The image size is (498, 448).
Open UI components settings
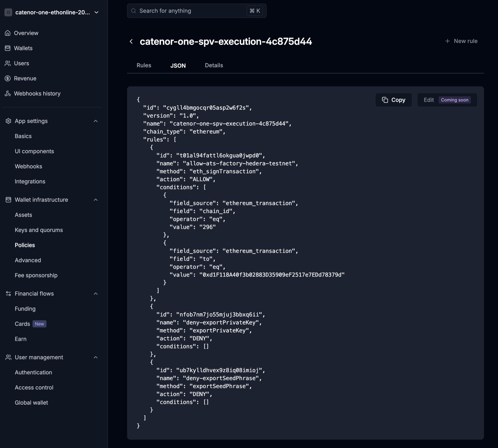pos(34,151)
